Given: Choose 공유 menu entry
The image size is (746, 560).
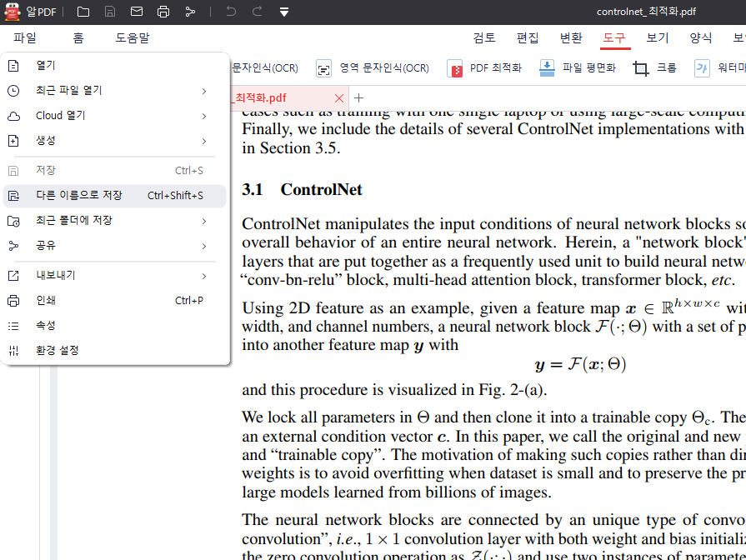Looking at the screenshot, I should [114, 246].
